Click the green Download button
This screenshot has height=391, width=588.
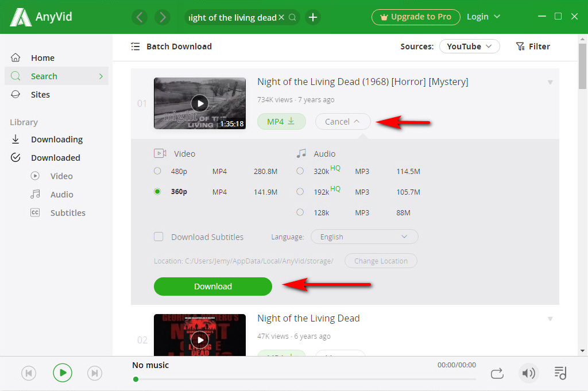(x=212, y=287)
